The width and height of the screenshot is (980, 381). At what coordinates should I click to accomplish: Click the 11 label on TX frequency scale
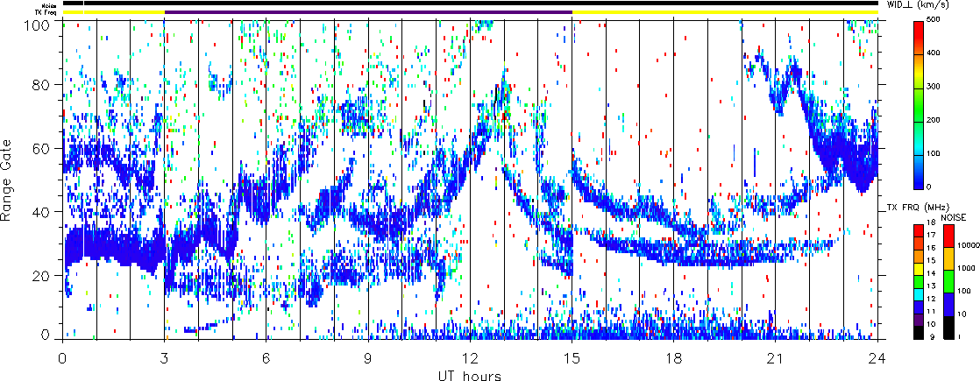931,311
